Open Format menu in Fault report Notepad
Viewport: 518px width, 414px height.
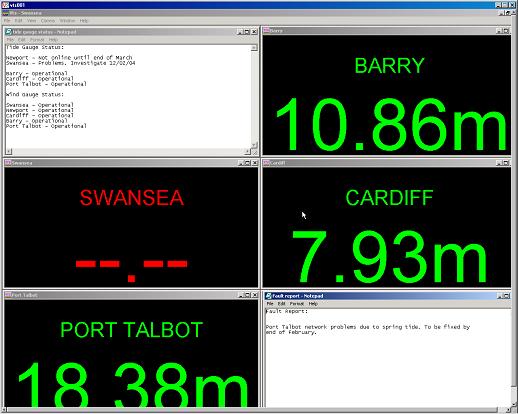[296, 304]
